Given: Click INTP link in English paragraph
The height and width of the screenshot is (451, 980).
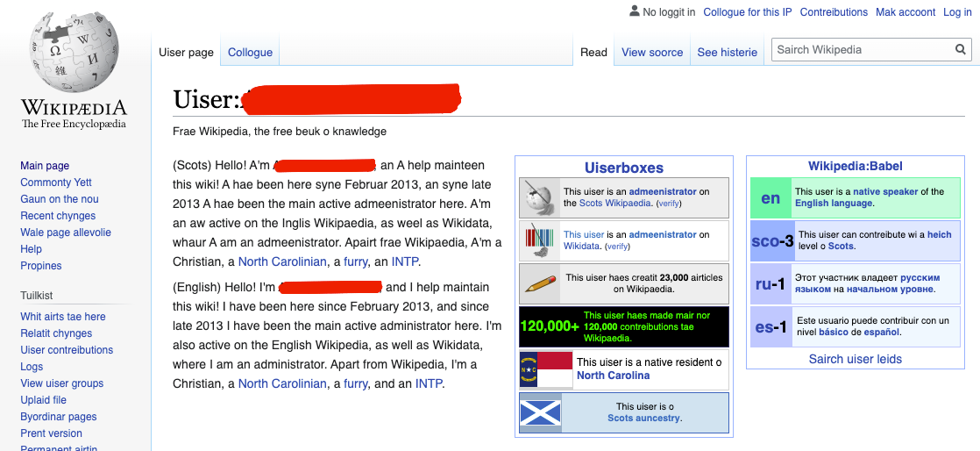Looking at the screenshot, I should (430, 383).
